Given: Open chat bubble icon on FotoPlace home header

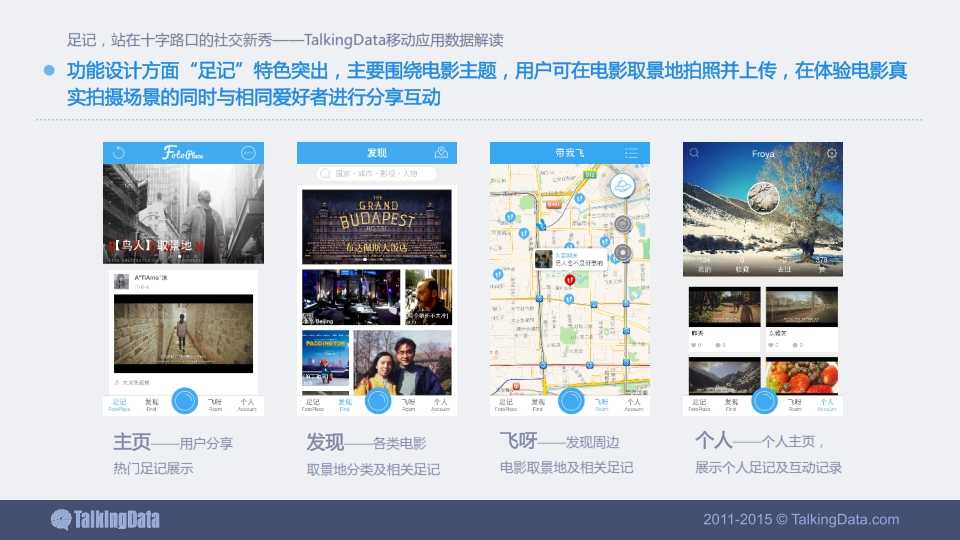Looking at the screenshot, I should (x=248, y=152).
